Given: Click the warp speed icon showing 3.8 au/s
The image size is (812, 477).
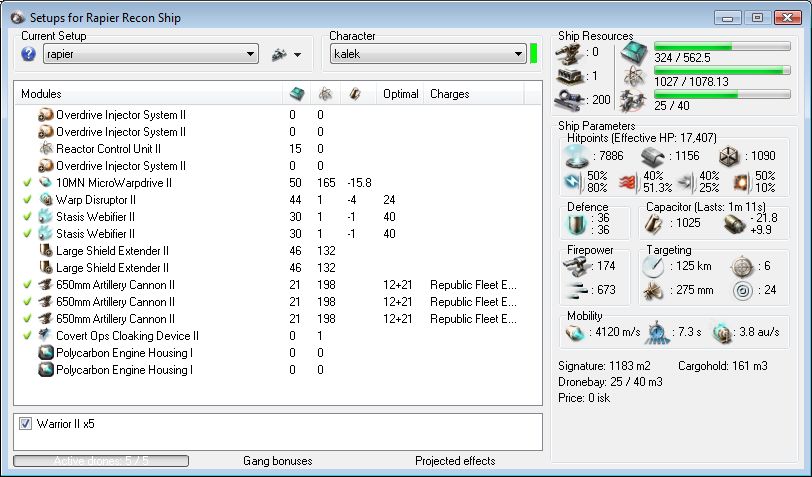Looking at the screenshot, I should click(x=722, y=333).
